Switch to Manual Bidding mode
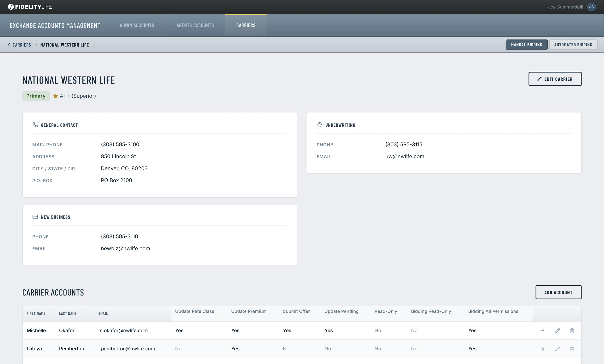Image resolution: width=604 pixels, height=364 pixels. click(527, 45)
